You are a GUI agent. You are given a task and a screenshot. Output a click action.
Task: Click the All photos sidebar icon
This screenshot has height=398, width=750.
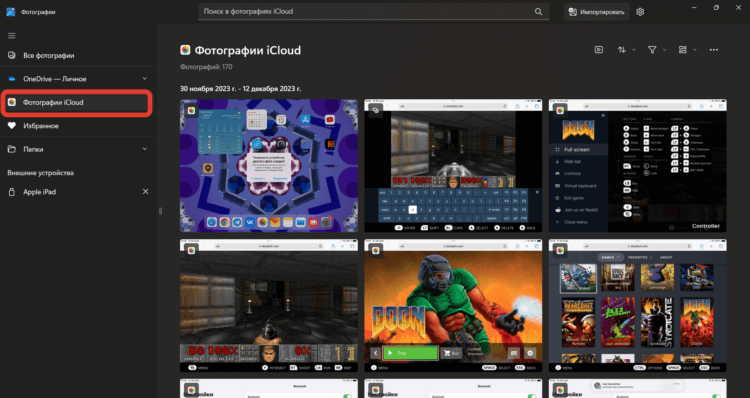point(12,55)
